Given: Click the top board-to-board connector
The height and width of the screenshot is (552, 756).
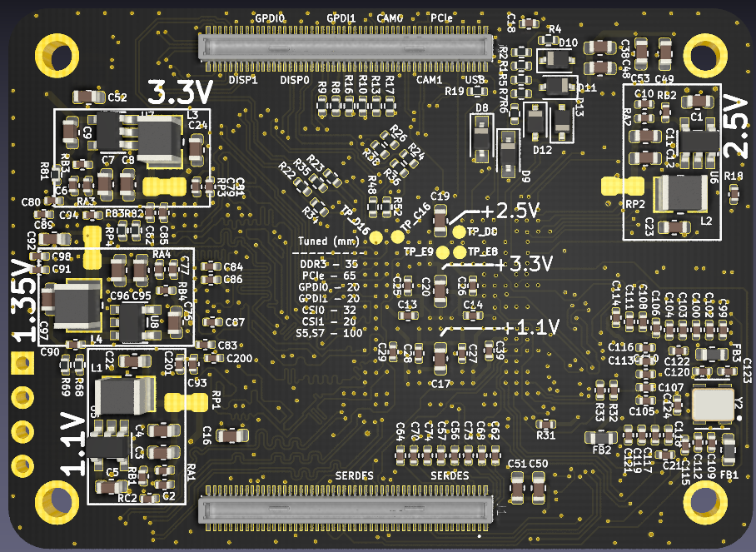Looking at the screenshot, I should pyautogui.click(x=346, y=47).
